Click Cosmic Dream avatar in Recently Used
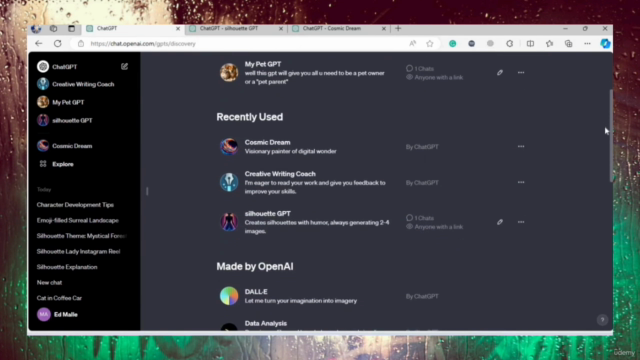Image resolution: width=640 pixels, height=360 pixels. (x=229, y=147)
